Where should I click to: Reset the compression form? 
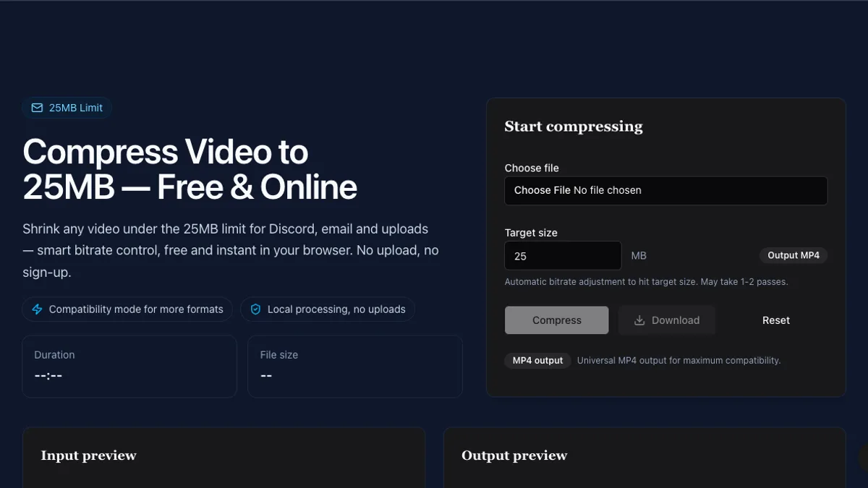(x=776, y=320)
